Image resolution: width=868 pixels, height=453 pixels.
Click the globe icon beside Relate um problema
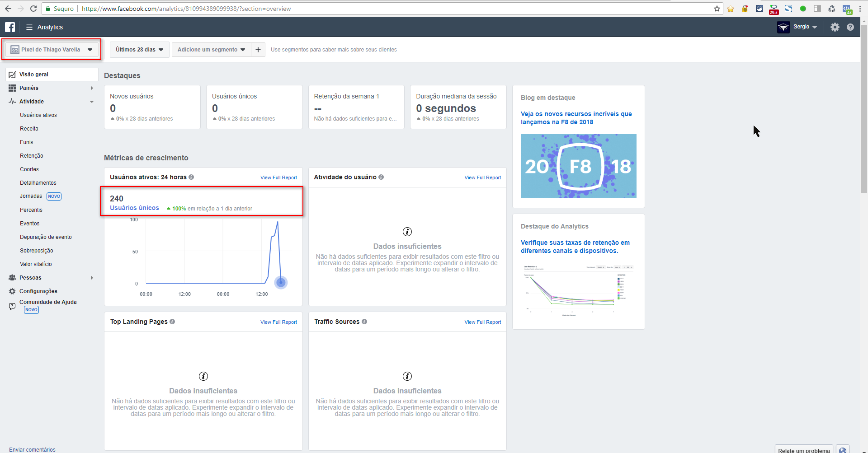[843, 450]
